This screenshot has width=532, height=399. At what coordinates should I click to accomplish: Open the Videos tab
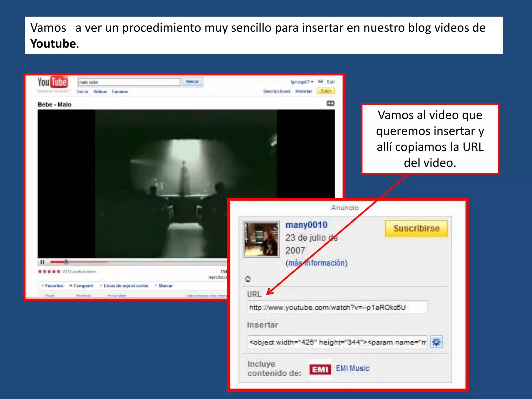click(x=100, y=91)
